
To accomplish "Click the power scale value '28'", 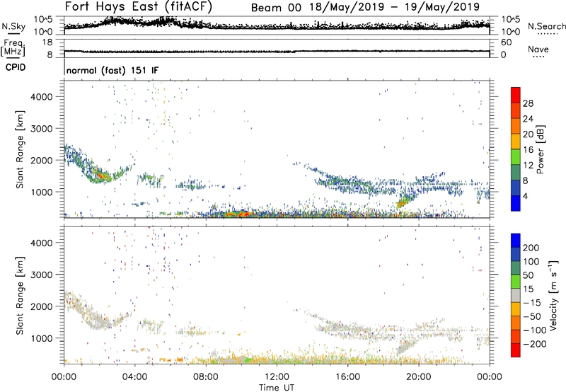I will click(x=528, y=103).
